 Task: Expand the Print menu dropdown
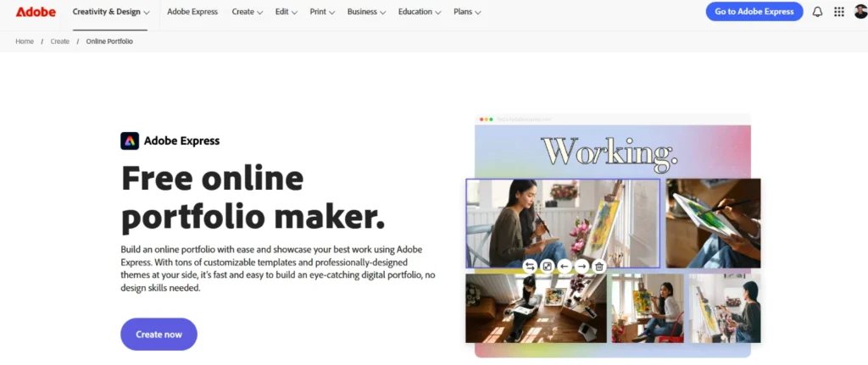[322, 12]
